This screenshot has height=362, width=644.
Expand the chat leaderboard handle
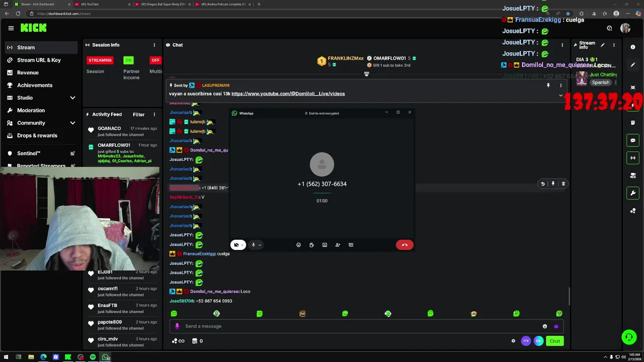pos(366,74)
